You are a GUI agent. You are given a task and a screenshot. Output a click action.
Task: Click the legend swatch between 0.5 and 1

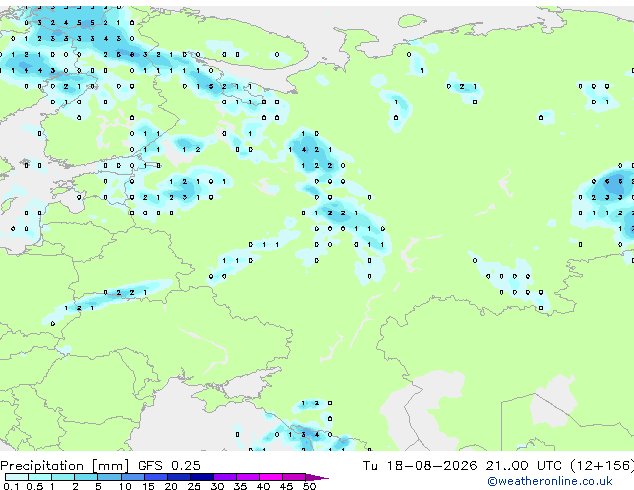click(x=40, y=477)
